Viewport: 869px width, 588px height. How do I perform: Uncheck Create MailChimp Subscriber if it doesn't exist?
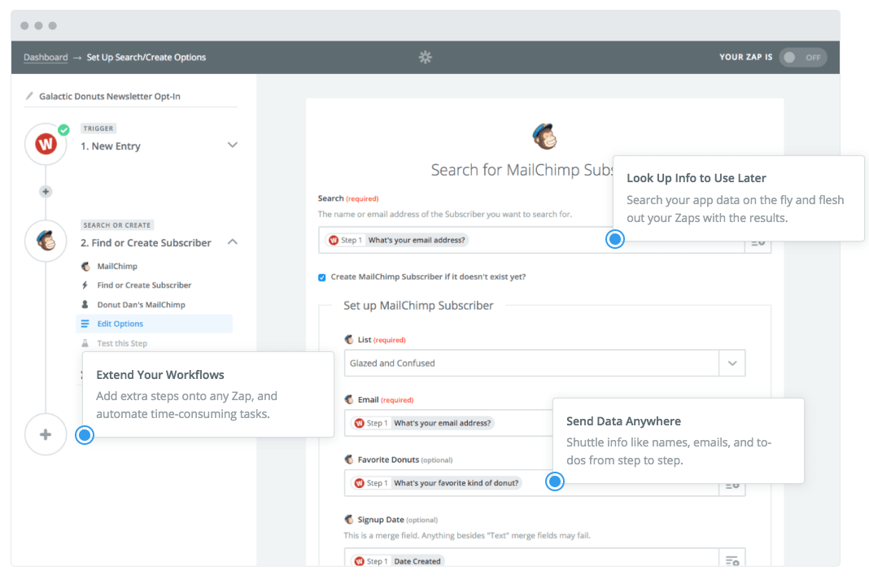(x=322, y=277)
